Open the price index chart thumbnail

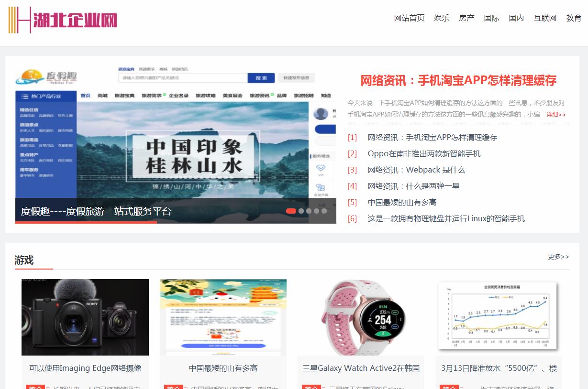499,317
